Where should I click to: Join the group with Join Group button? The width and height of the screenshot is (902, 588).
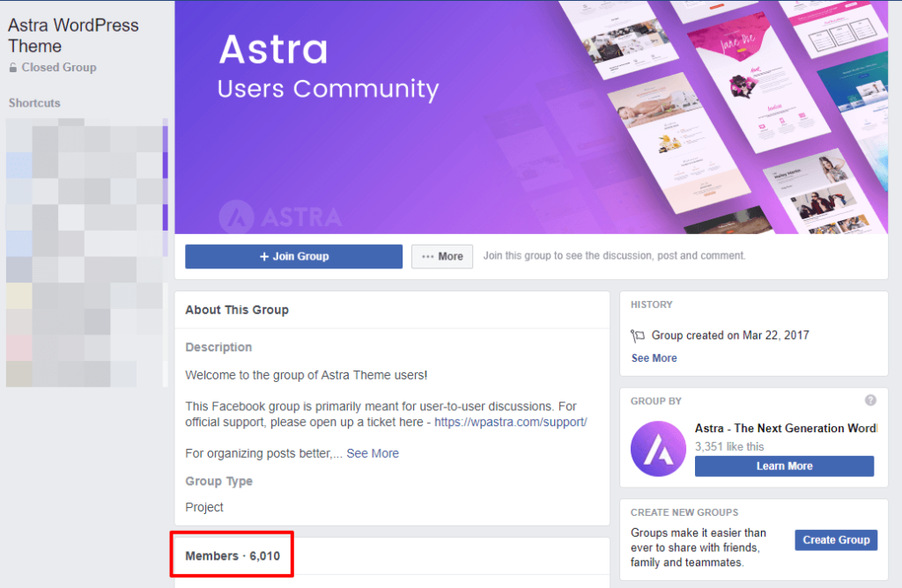tap(294, 256)
